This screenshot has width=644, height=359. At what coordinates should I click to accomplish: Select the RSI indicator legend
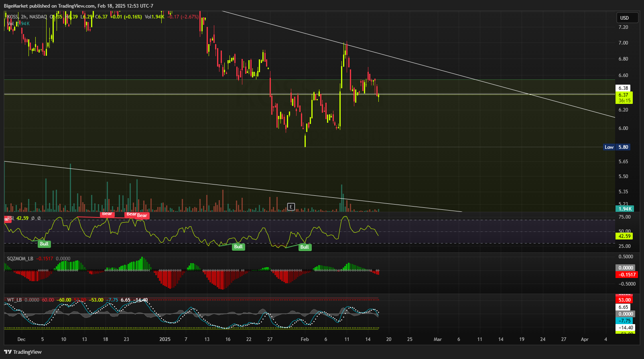tap(10, 218)
